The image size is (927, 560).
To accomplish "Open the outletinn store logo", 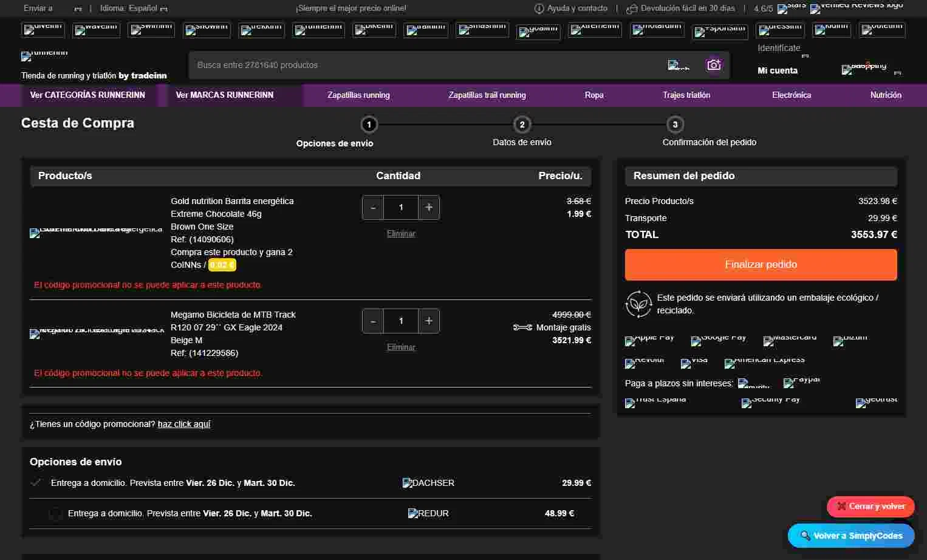I will (882, 30).
